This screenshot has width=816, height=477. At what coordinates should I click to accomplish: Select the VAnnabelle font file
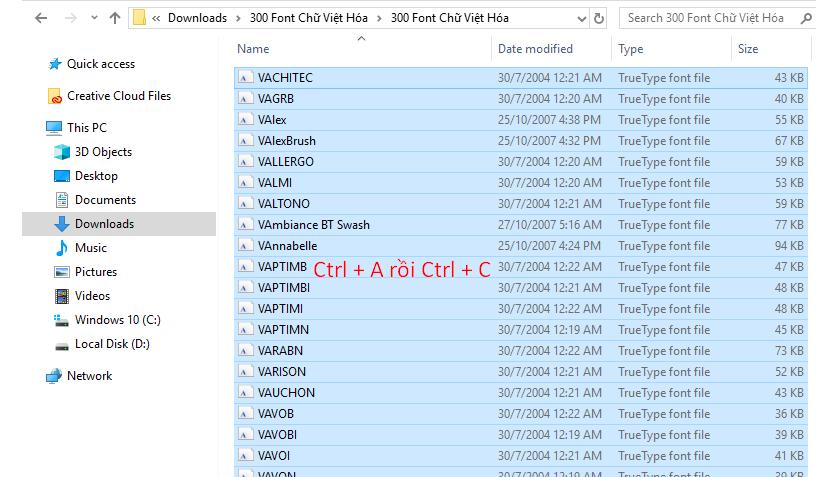tap(520, 246)
